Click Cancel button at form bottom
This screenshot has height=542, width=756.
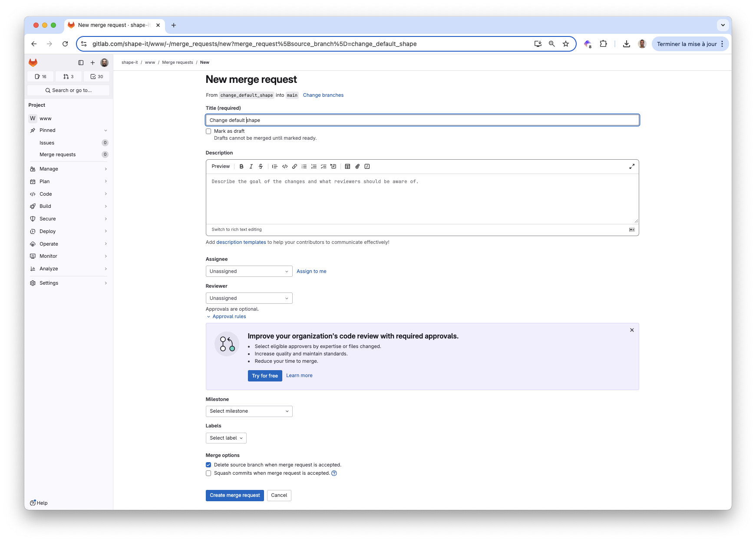279,496
